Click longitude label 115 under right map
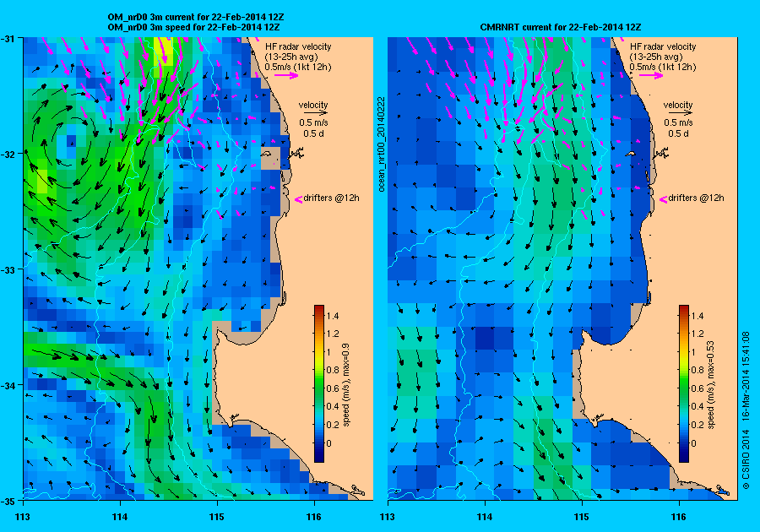Image resolution: width=760 pixels, height=532 pixels. 582,517
